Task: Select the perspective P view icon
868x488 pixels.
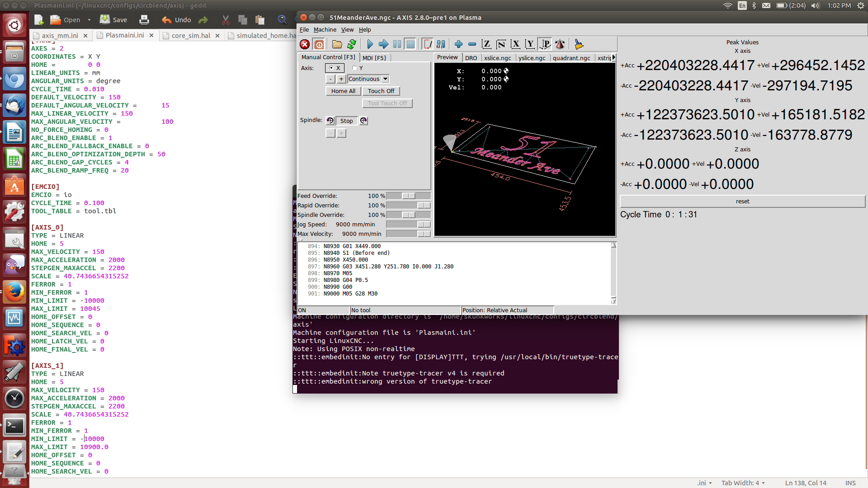Action: point(545,44)
